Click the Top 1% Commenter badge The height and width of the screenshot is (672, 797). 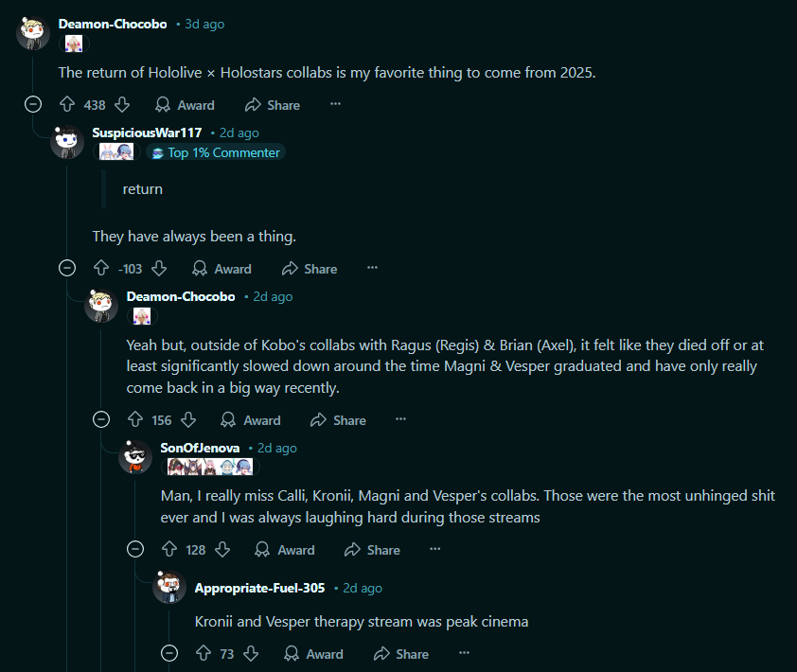coord(216,152)
